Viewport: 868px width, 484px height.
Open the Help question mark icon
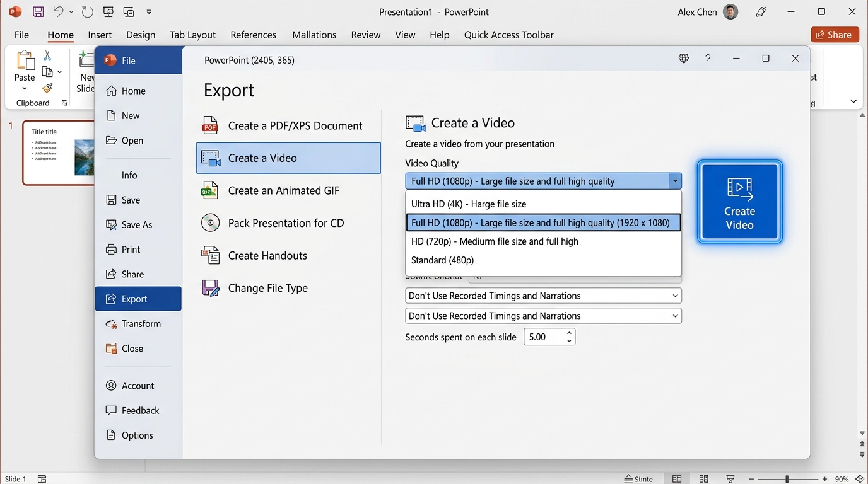[708, 59]
